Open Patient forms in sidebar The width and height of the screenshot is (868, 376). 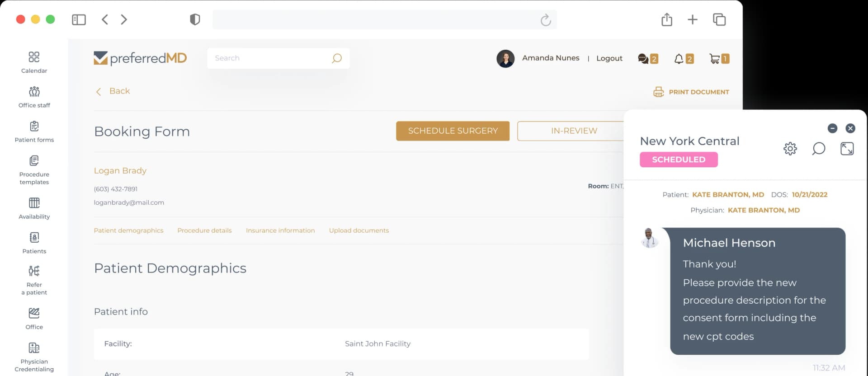(34, 127)
